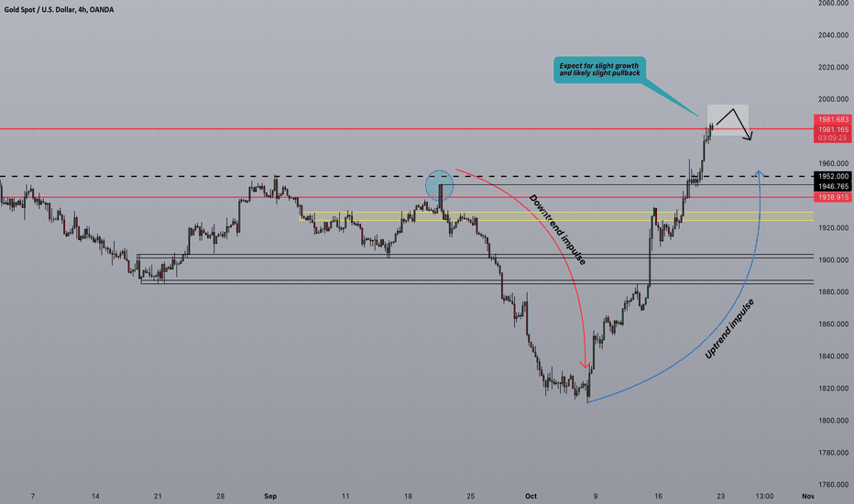
Task: Click the 1760.000 price axis label
Action: [x=833, y=485]
